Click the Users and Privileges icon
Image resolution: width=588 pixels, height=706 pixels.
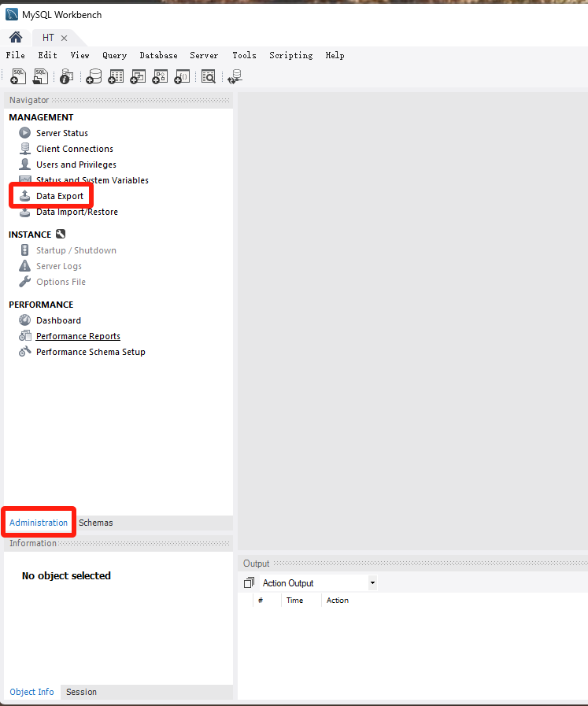coord(24,164)
